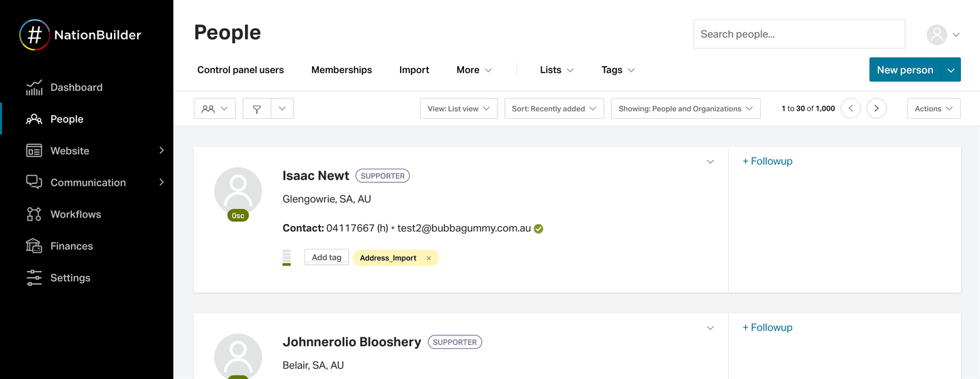The width and height of the screenshot is (980, 379).
Task: Open the Dashboard chart icon
Action: [x=34, y=87]
